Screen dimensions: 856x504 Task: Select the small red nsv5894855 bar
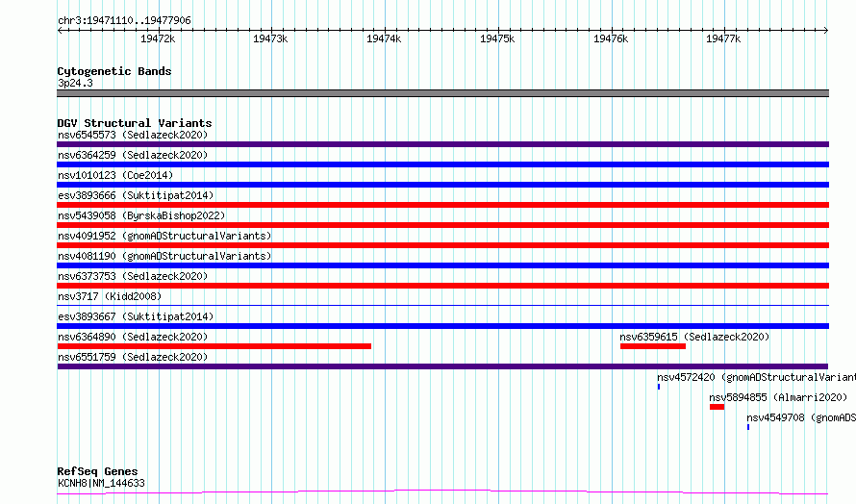(717, 407)
